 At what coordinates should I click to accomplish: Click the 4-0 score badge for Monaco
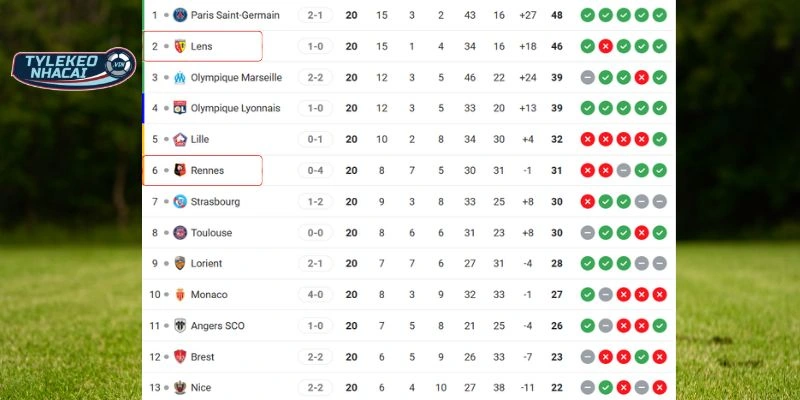point(315,294)
